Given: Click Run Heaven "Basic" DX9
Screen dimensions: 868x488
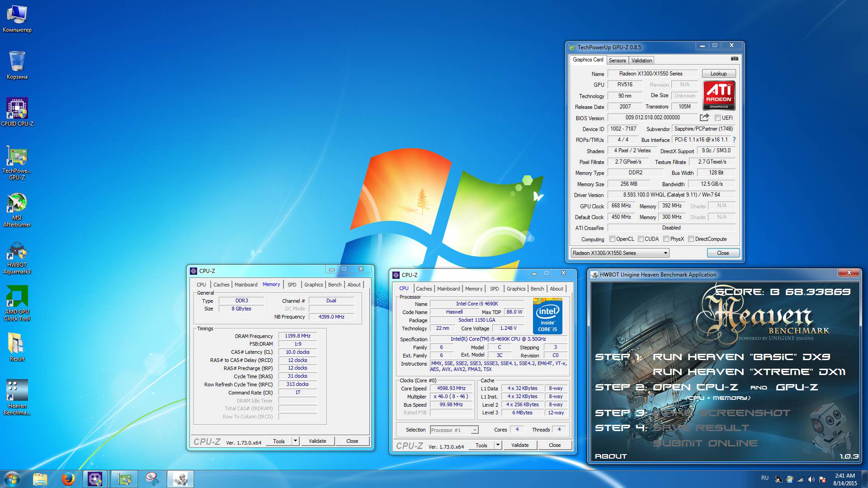Looking at the screenshot, I should click(x=741, y=357).
